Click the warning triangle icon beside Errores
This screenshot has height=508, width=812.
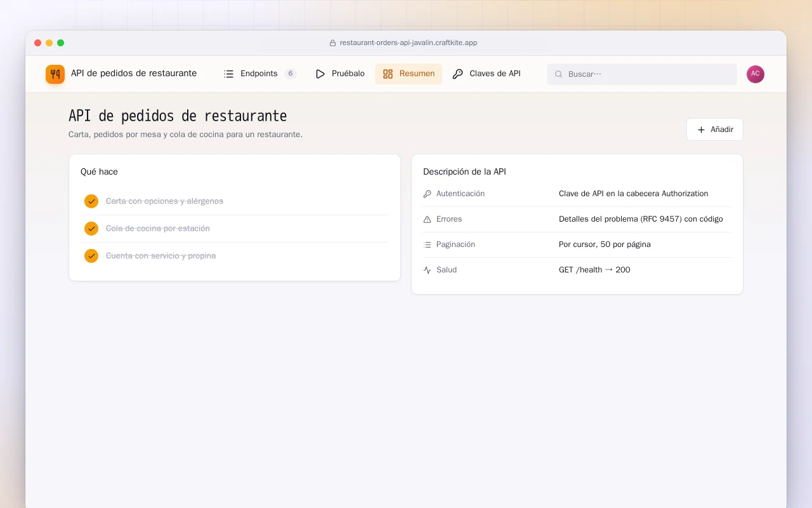427,219
